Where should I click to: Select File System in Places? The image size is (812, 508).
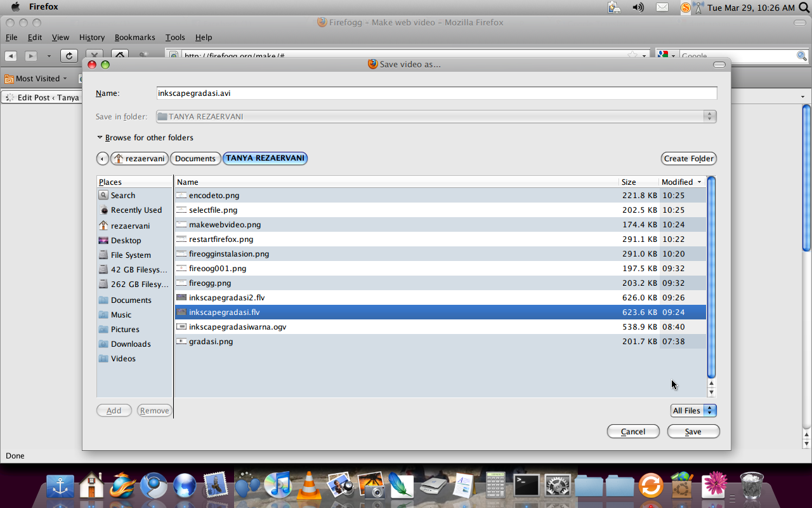click(x=134, y=255)
